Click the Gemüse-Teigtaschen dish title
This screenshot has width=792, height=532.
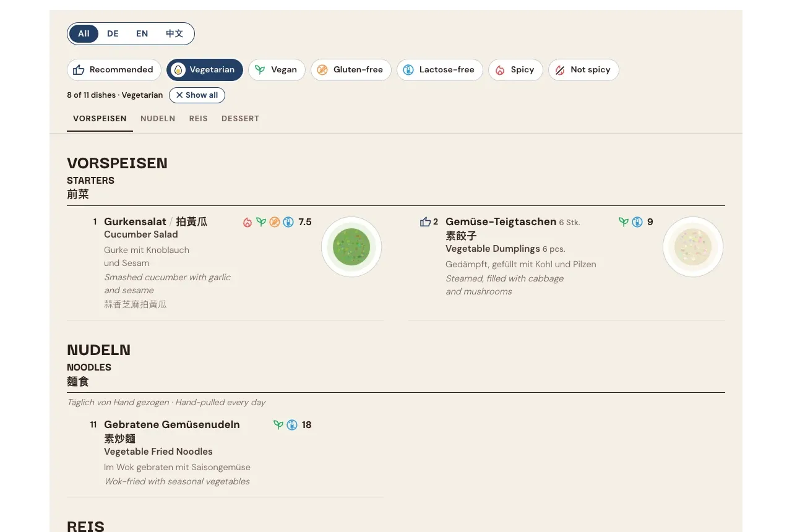(x=501, y=221)
